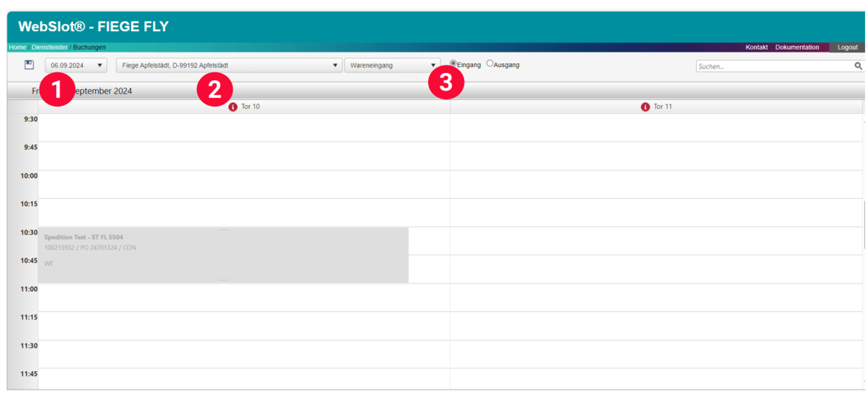Click the Tor 10 column header
The height and width of the screenshot is (396, 868).
tap(244, 107)
